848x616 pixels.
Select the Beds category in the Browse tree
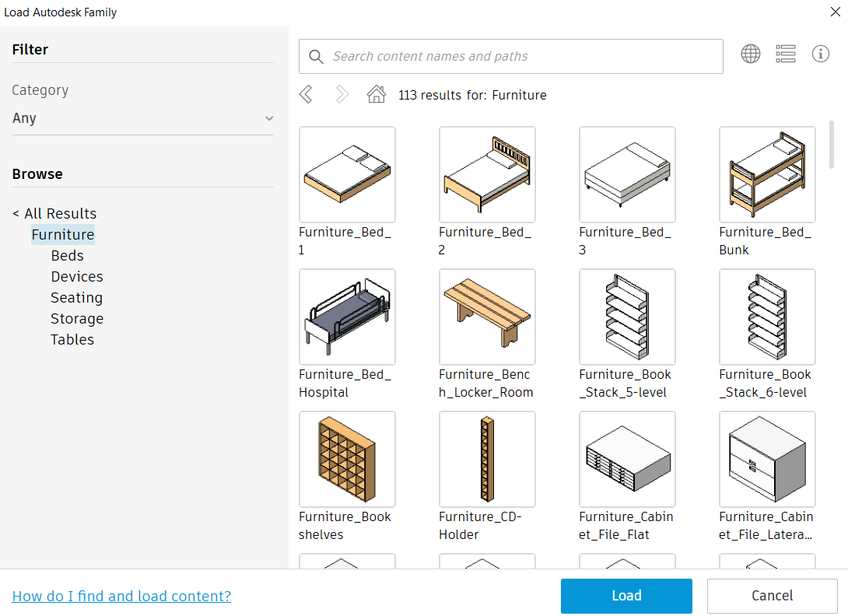67,255
